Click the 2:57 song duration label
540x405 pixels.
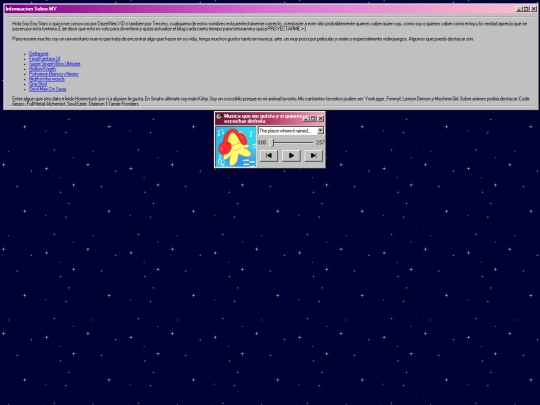point(320,143)
